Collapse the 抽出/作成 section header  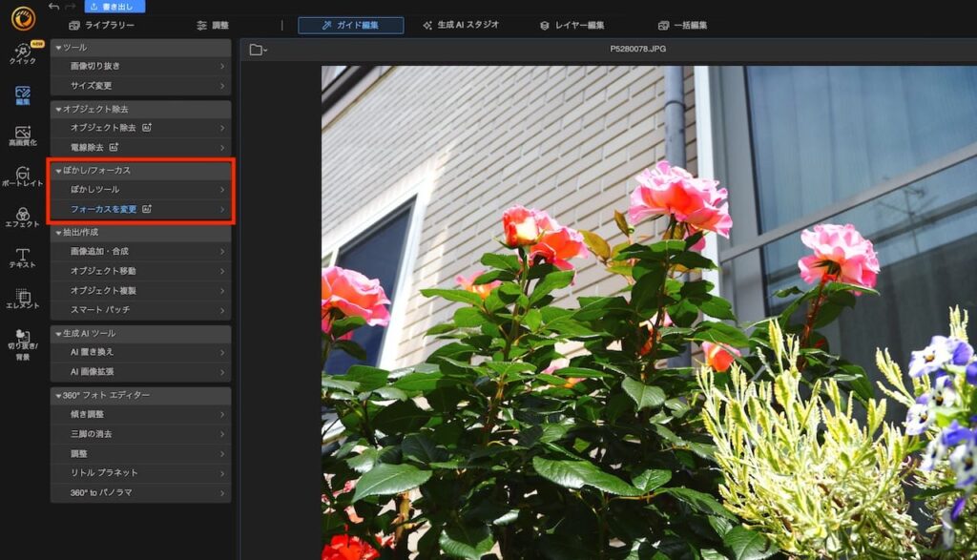(x=141, y=233)
